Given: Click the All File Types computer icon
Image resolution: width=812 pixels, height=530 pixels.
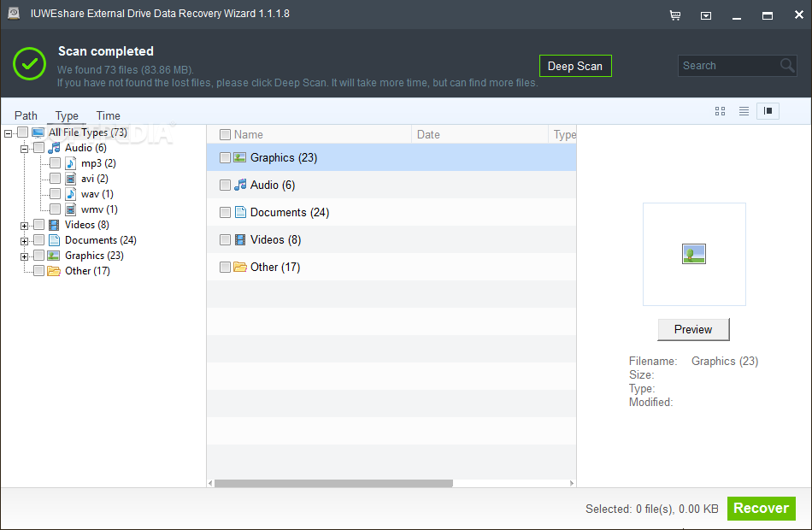Looking at the screenshot, I should coord(38,132).
